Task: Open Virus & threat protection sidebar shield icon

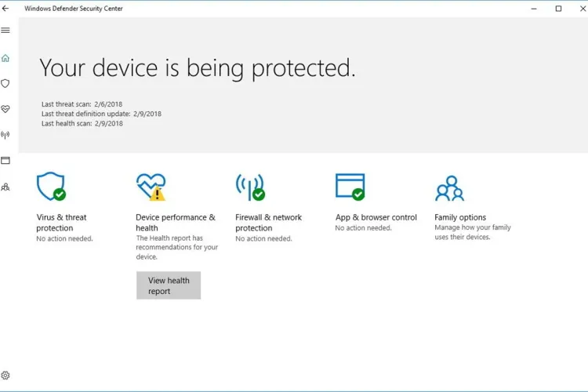Action: tap(6, 83)
